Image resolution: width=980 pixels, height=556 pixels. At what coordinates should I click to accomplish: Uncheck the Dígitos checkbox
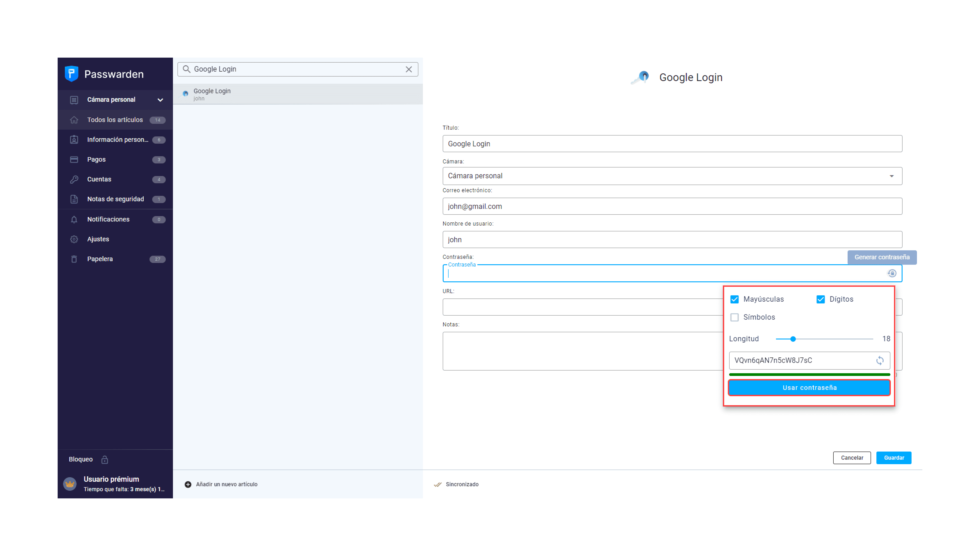click(820, 299)
